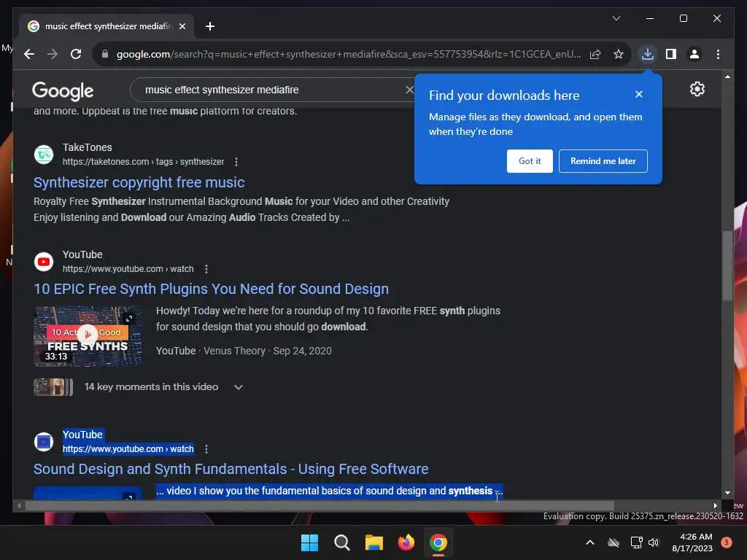The height and width of the screenshot is (560, 747).
Task: Launch Firefox from the taskbar
Action: pyautogui.click(x=406, y=542)
